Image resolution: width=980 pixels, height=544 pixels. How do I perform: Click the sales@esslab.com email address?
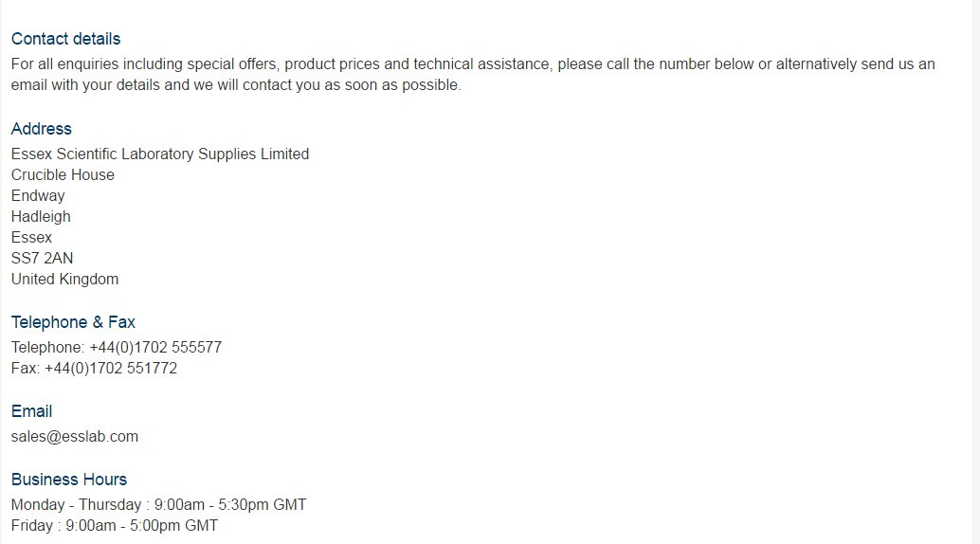coord(74,437)
